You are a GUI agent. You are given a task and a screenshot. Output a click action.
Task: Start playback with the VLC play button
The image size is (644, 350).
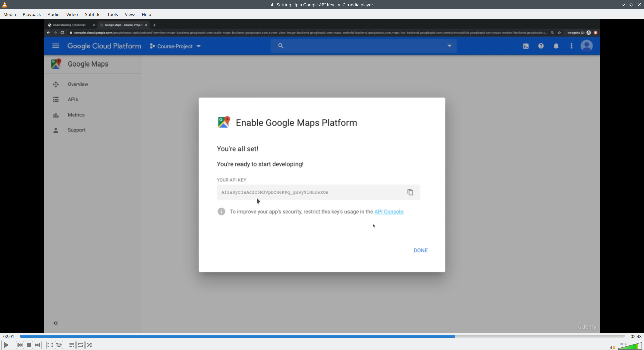[6, 345]
